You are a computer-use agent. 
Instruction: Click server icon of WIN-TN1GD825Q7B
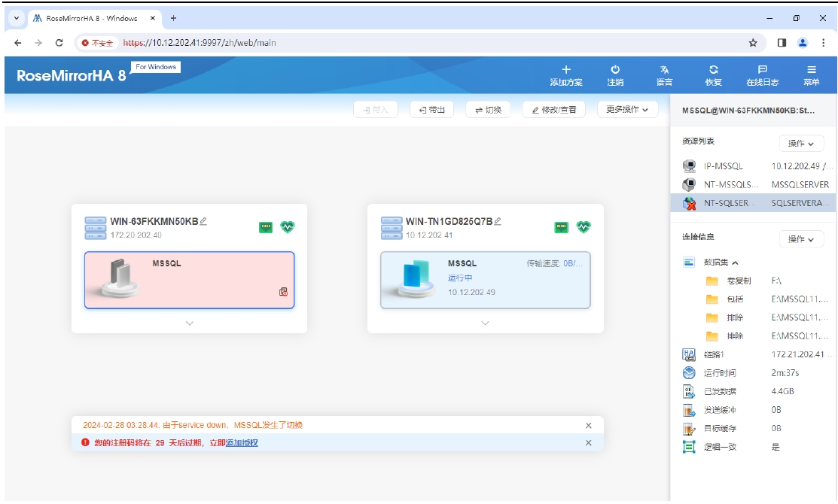tap(392, 228)
